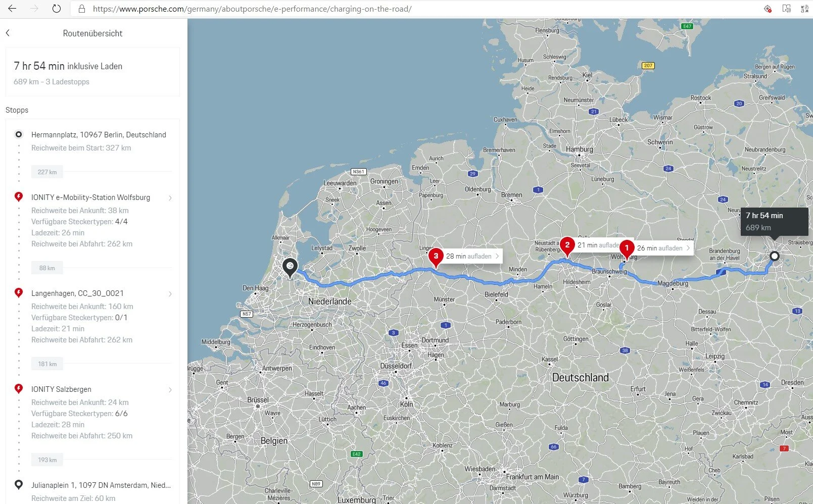This screenshot has height=504, width=813.
Task: Expand IONITY e-Mobility-Station Wolfsburg details chevron
Action: coord(170,198)
